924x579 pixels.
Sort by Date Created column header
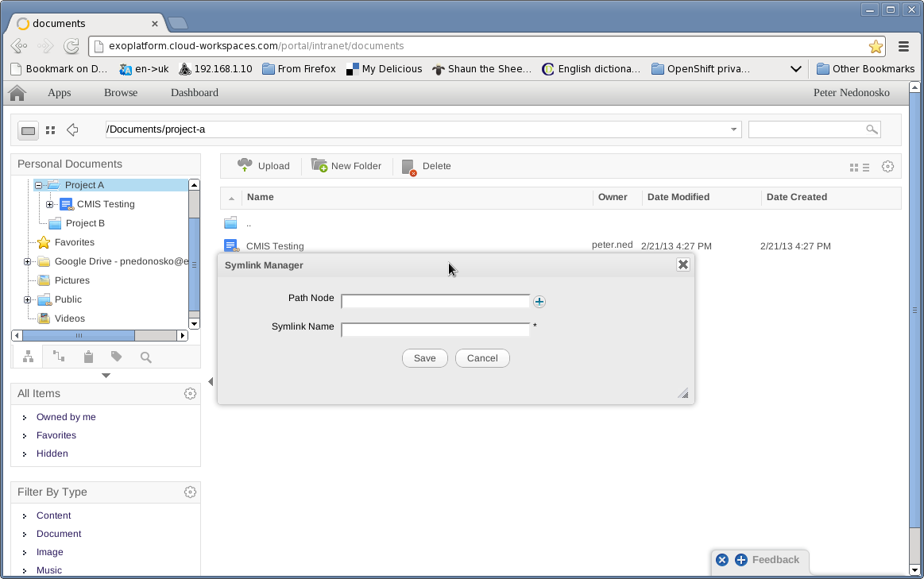point(797,197)
